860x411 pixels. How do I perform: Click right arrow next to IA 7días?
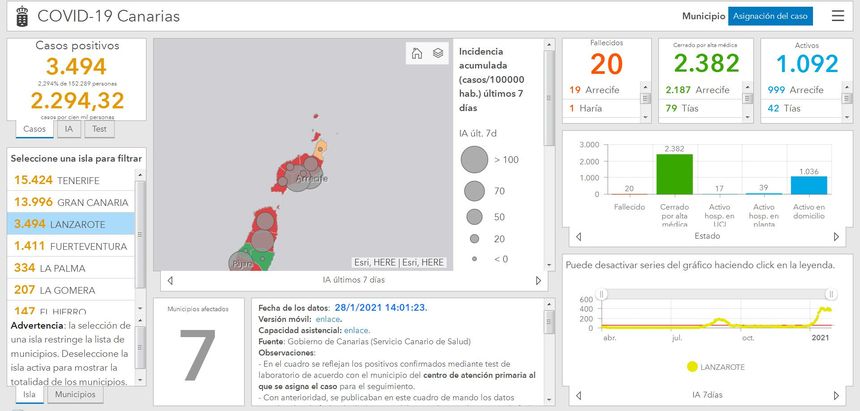point(836,394)
